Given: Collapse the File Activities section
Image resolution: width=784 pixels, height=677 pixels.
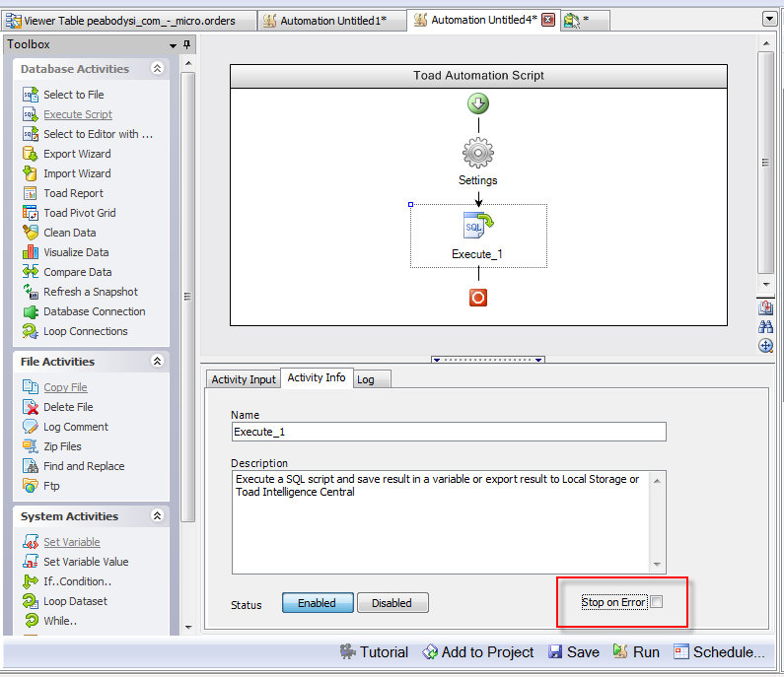Looking at the screenshot, I should click(157, 362).
